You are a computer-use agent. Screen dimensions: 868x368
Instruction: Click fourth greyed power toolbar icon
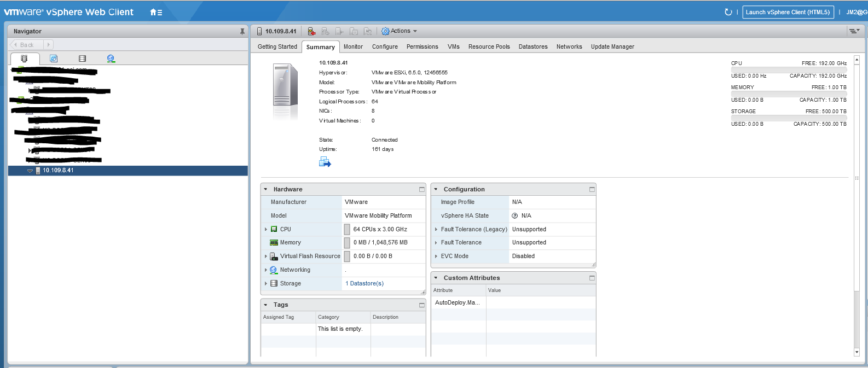coord(354,31)
